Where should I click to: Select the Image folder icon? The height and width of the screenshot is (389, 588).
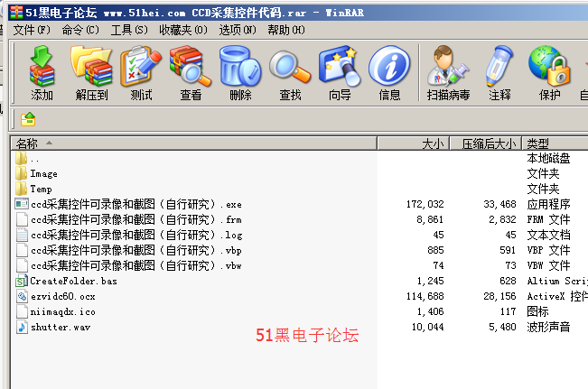click(22, 173)
